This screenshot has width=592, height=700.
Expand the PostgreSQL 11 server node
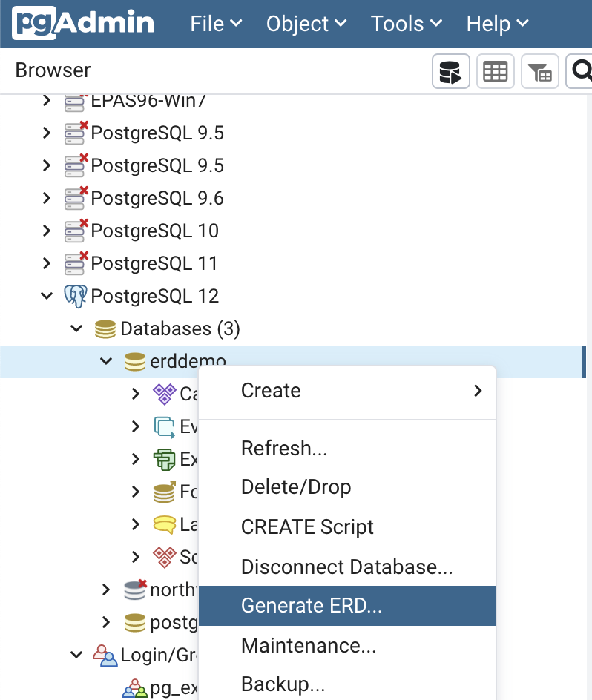[47, 263]
